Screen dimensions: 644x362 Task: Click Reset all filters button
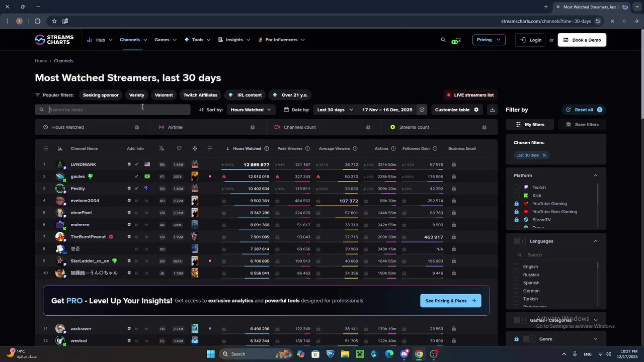point(584,110)
